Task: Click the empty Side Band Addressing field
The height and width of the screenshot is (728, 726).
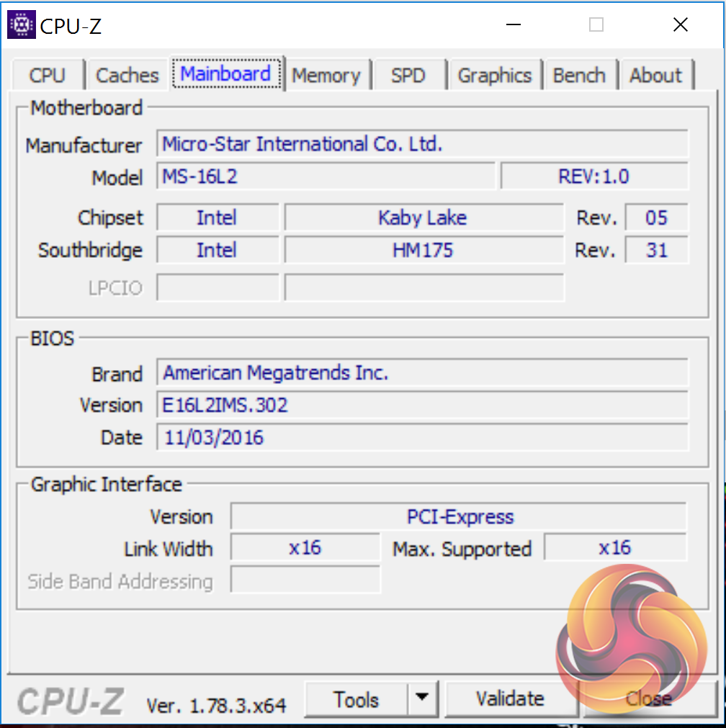Action: [305, 580]
